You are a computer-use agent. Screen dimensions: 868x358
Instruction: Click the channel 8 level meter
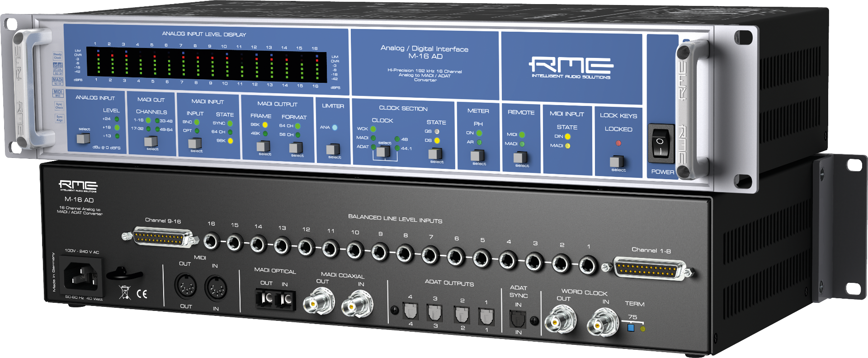click(198, 64)
